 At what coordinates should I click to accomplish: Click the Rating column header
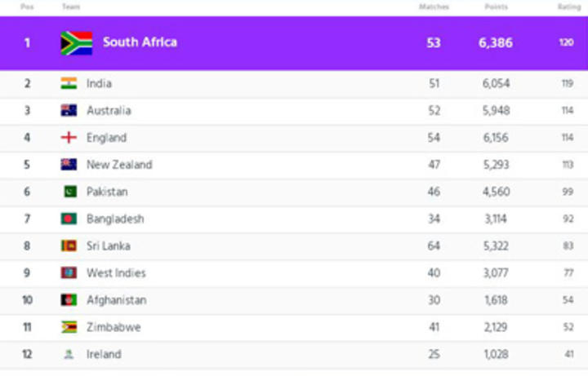click(569, 7)
